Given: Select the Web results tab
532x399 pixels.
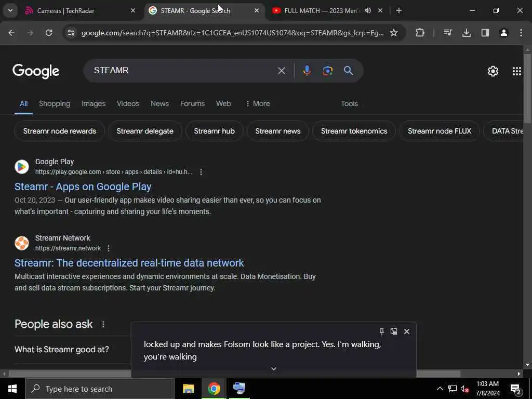Looking at the screenshot, I should pyautogui.click(x=223, y=103).
